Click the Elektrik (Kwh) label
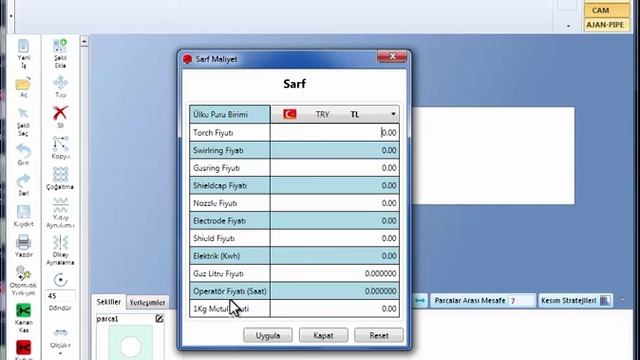Image resolution: width=640 pixels, height=360 pixels. tap(216, 256)
